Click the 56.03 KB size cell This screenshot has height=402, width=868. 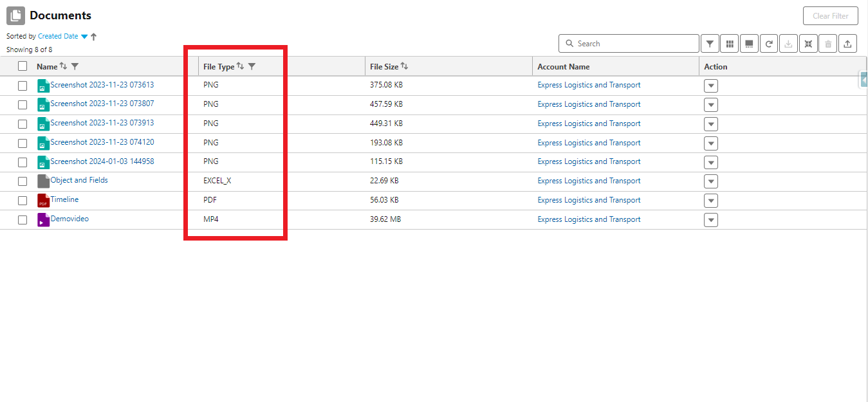[x=384, y=200]
